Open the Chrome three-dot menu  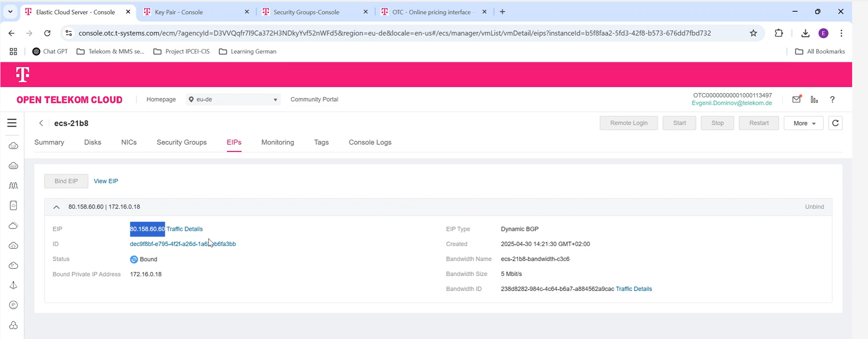click(841, 33)
